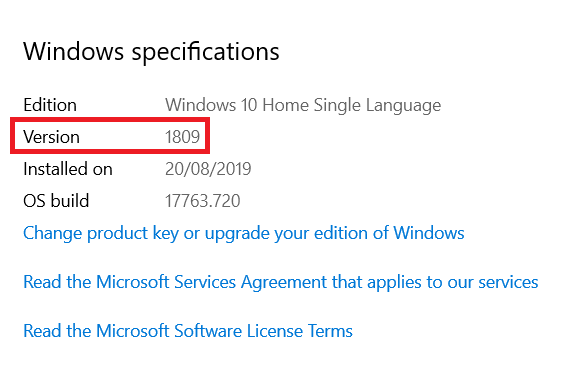Click the install date 20/08/2019

click(208, 169)
